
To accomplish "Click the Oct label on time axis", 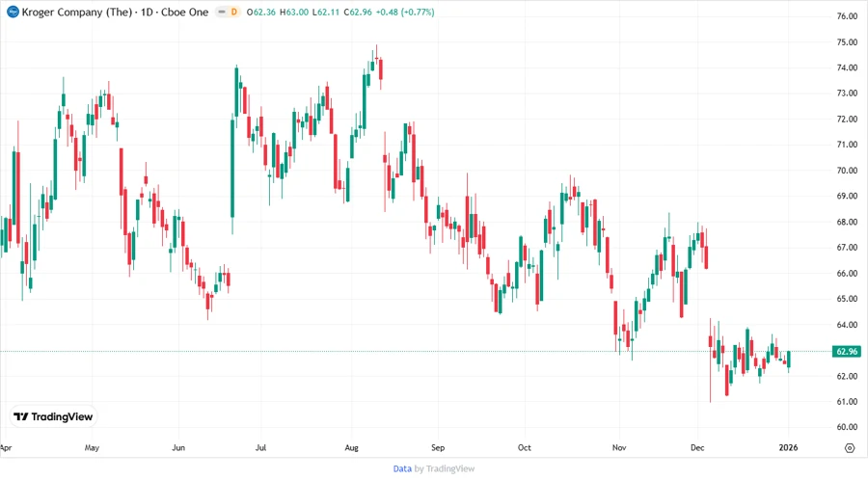I will (x=525, y=447).
